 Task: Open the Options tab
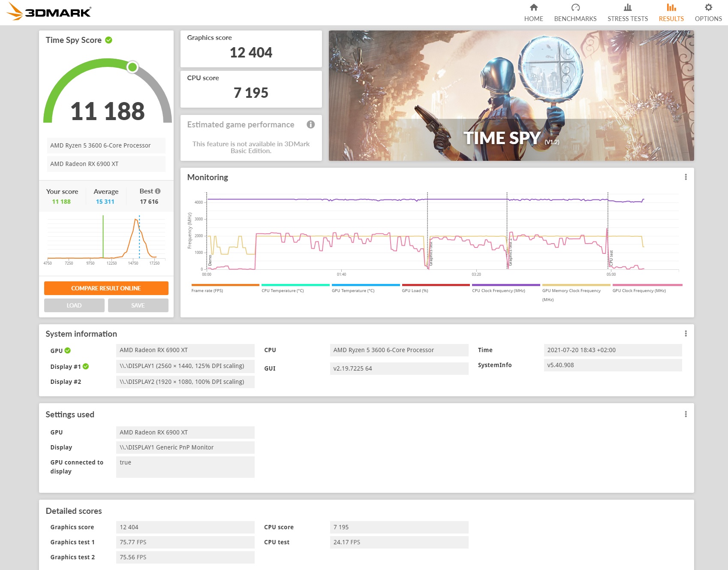708,13
